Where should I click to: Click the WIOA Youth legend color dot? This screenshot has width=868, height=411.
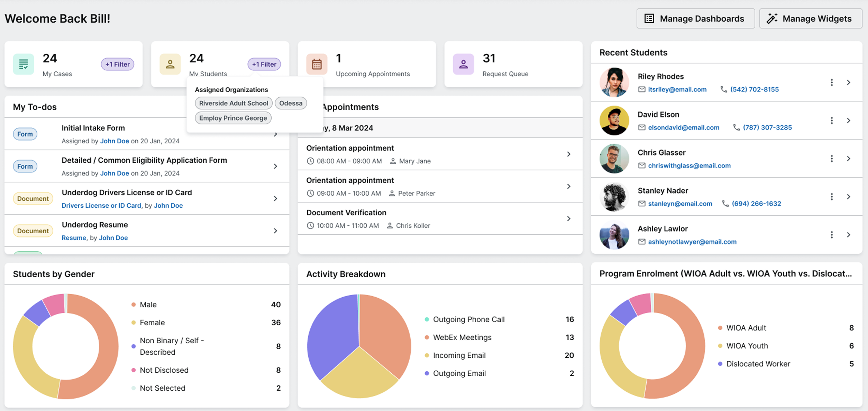click(721, 346)
